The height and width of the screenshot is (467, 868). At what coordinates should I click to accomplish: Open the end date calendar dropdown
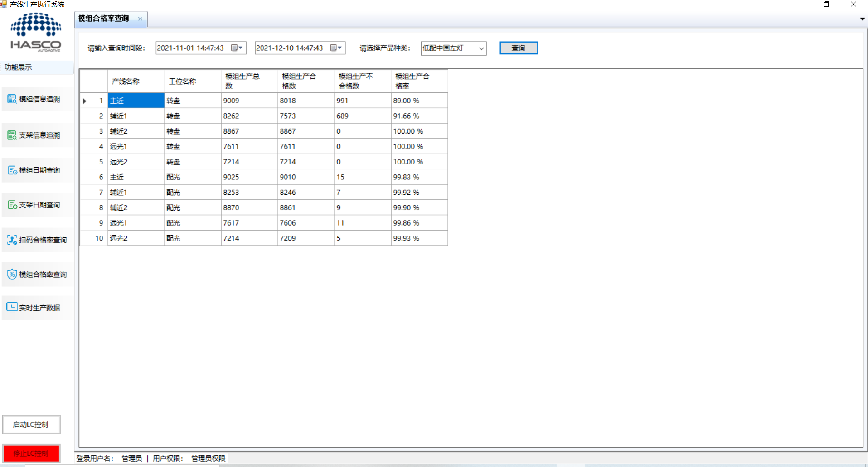pos(336,48)
